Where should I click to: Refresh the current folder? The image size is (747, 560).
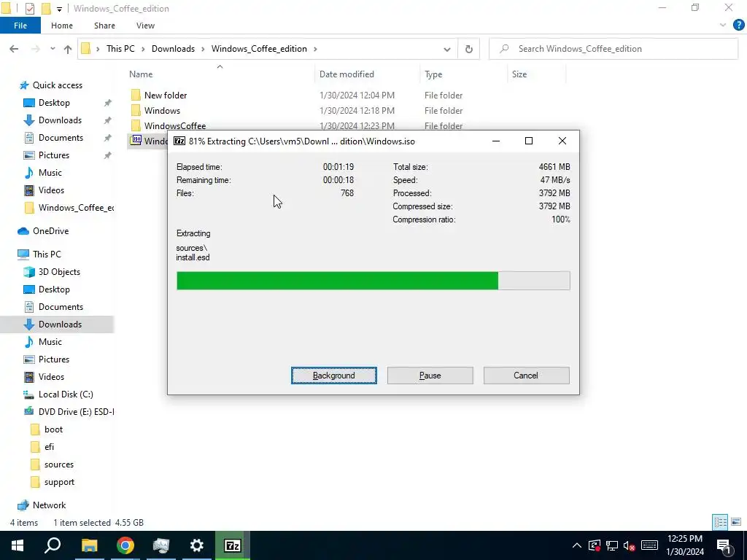pyautogui.click(x=469, y=49)
